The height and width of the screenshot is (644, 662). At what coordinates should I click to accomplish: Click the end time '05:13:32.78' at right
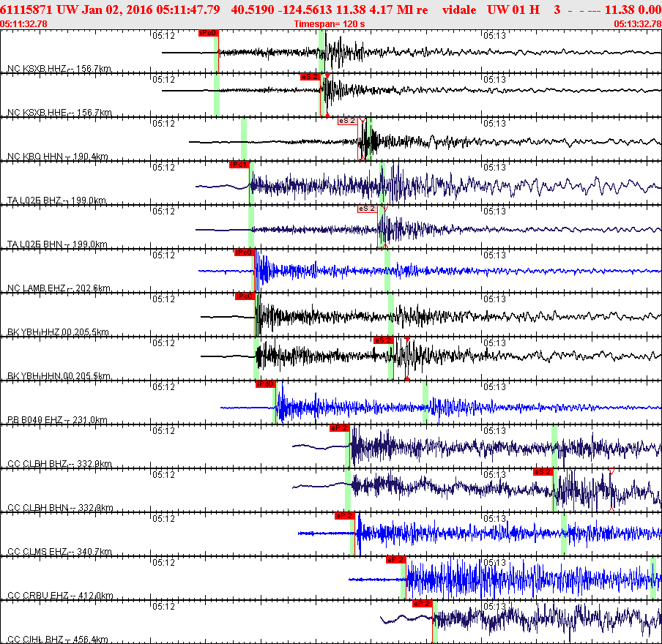coord(638,24)
